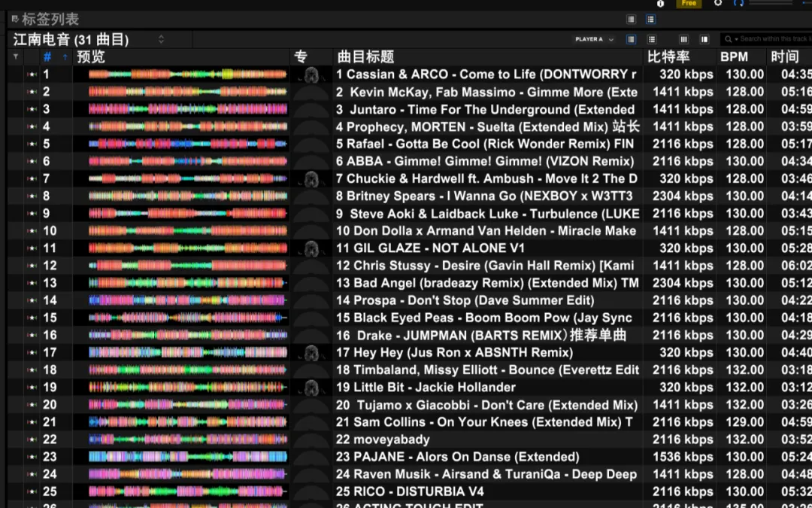This screenshot has height=508, width=812.
Task: Click the cue icon on row 7
Action: pos(32,178)
